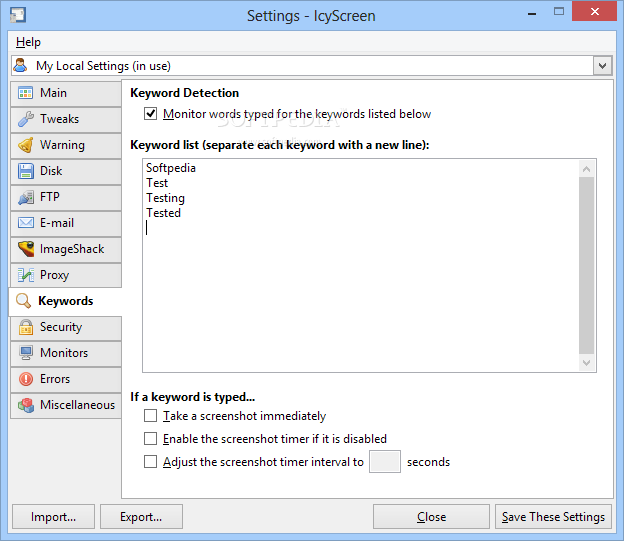
Task: Click the IcyScreen app icon in title bar
Action: [x=18, y=15]
